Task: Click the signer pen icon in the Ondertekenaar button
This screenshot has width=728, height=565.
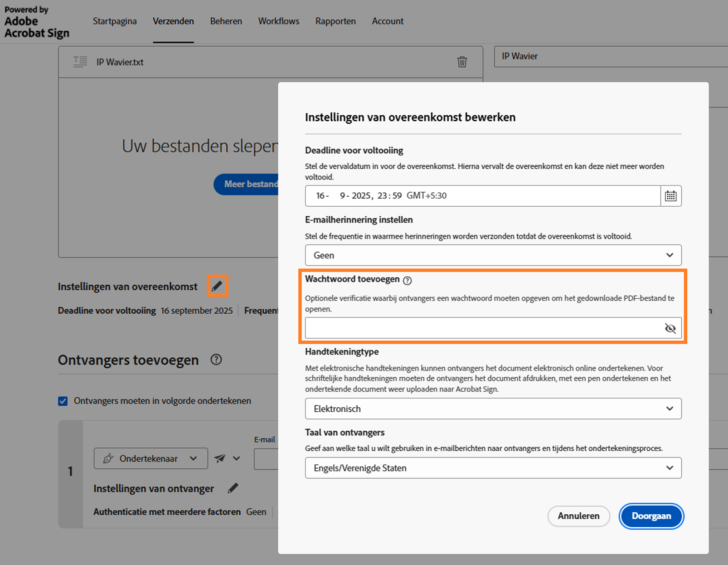Action: click(x=108, y=458)
